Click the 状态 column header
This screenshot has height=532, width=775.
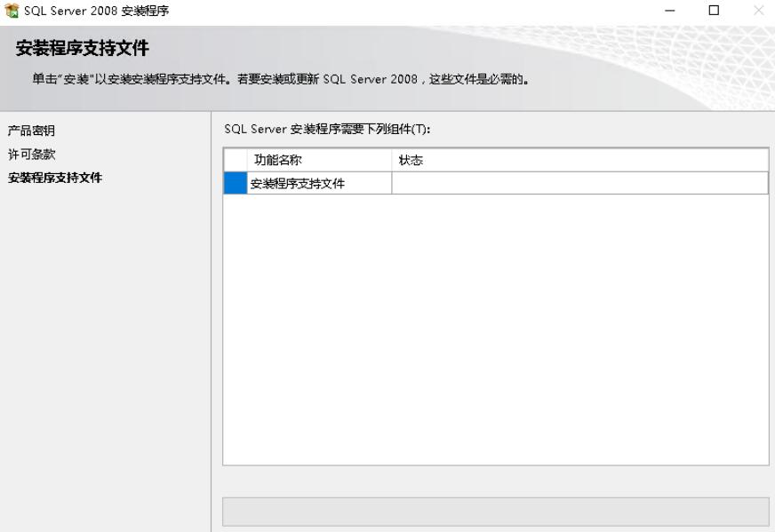579,160
